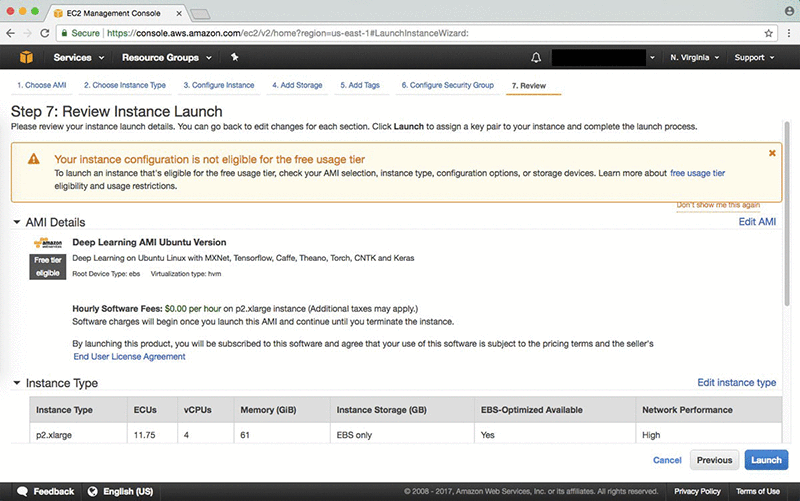Click the Cancel link
This screenshot has height=501, width=800.
click(667, 460)
